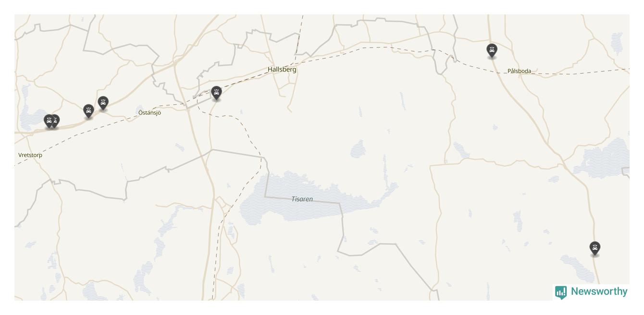Select the partially hidden marker behind the pair
Image resolution: width=644 pixels, height=315 pixels.
click(57, 121)
